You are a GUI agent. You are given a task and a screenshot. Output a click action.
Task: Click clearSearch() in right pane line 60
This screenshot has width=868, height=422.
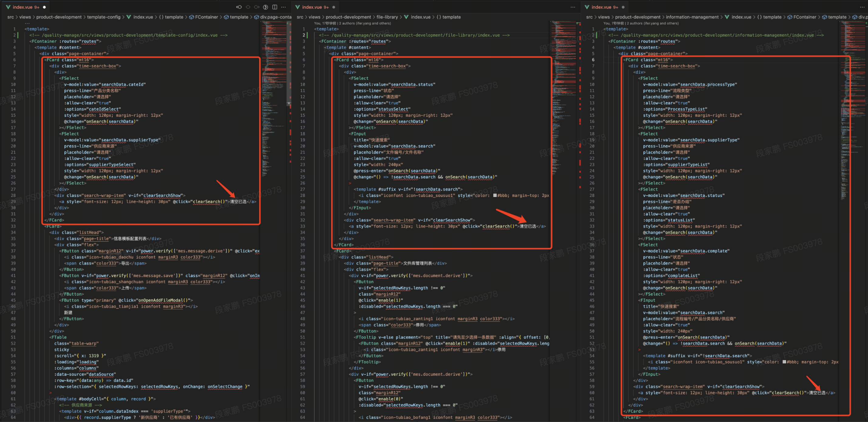pos(787,393)
